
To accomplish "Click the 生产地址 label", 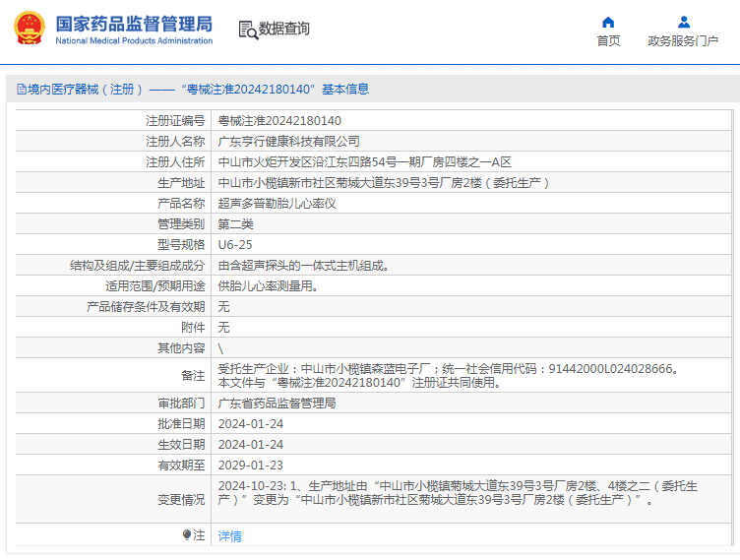I will pyautogui.click(x=181, y=183).
